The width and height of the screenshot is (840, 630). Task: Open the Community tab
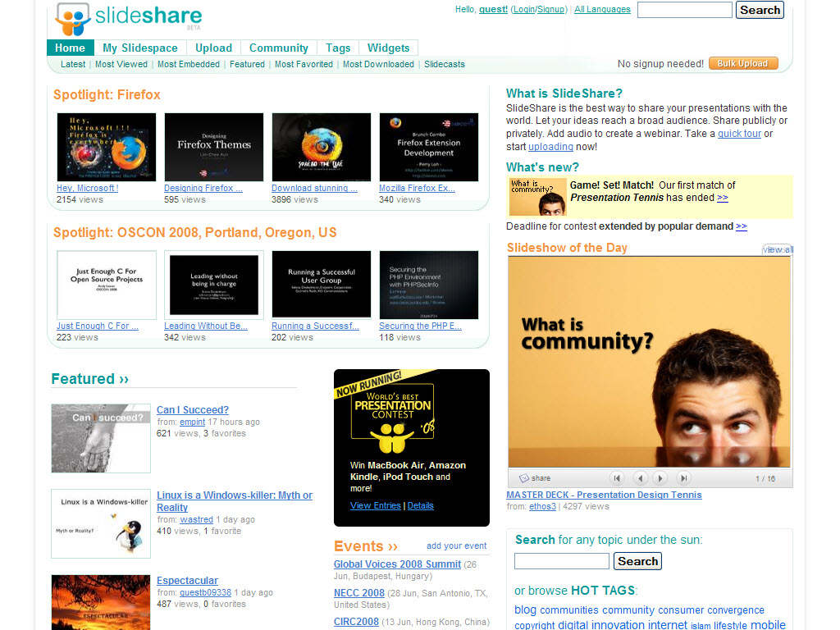click(279, 48)
